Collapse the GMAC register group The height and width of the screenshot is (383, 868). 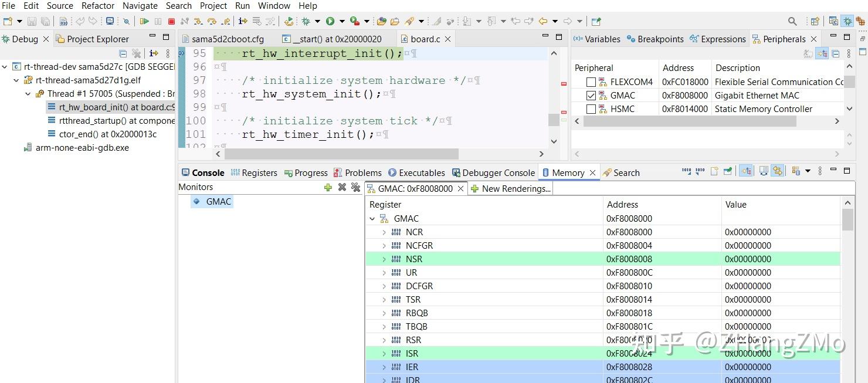click(x=372, y=219)
